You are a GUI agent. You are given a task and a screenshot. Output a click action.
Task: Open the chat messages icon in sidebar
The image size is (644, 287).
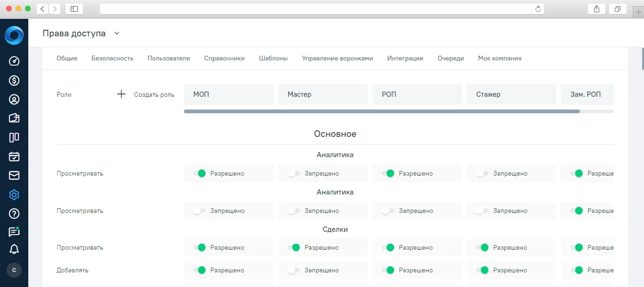point(14,232)
